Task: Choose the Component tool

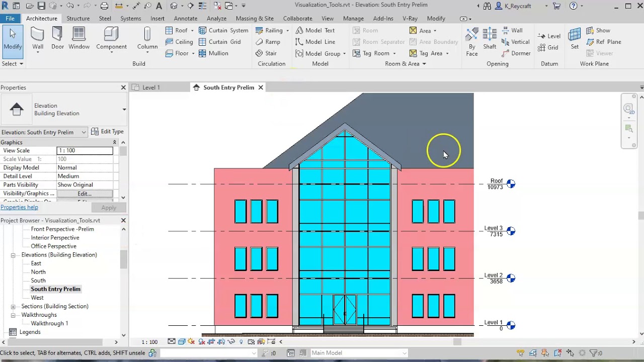Action: pyautogui.click(x=111, y=39)
